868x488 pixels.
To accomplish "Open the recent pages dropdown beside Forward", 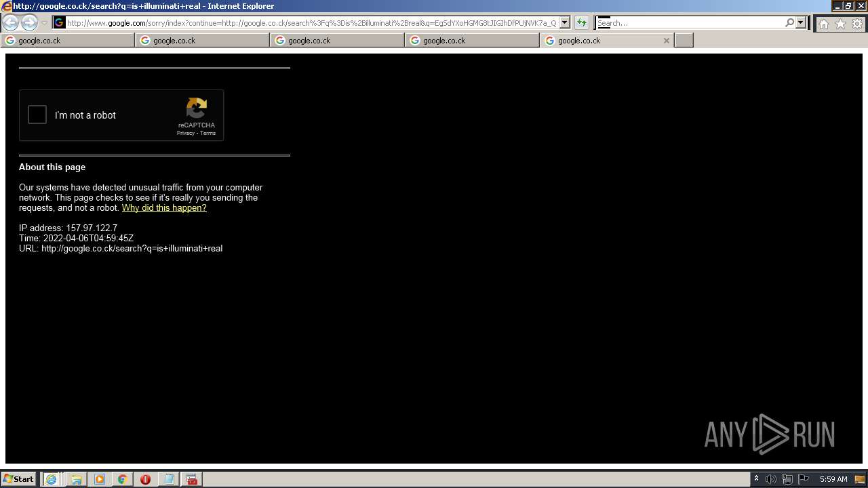I will click(x=44, y=23).
